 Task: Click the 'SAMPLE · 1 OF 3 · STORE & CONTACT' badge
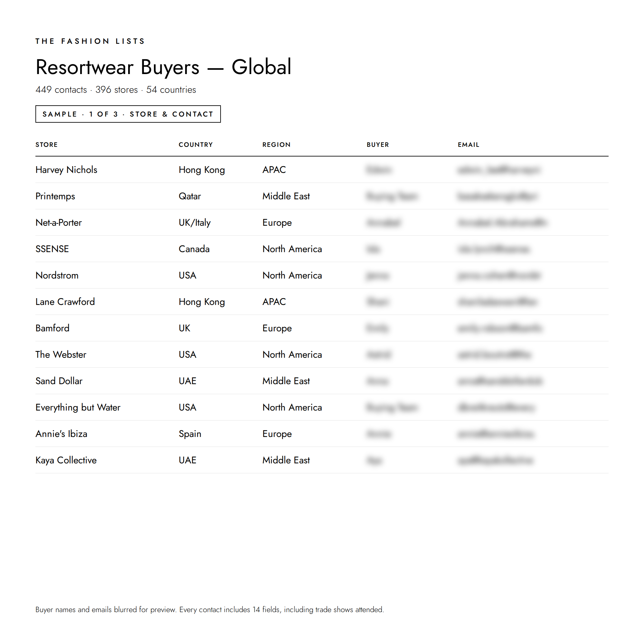click(x=128, y=114)
